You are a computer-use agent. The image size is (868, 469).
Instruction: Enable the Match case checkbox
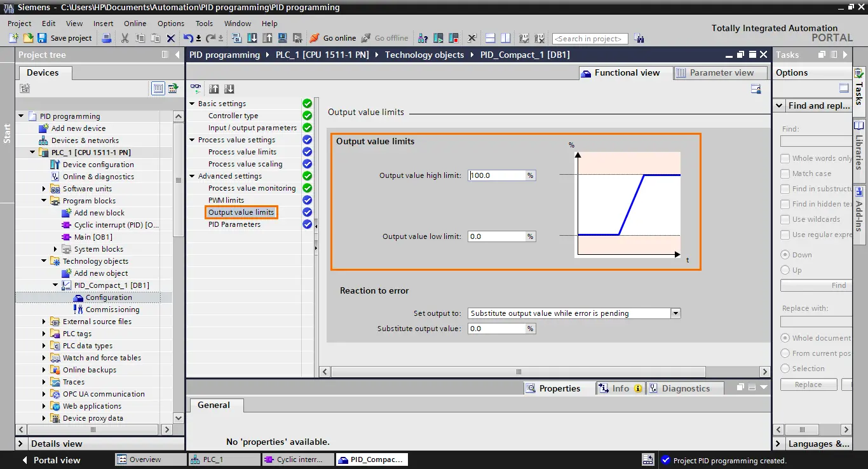[x=785, y=173]
